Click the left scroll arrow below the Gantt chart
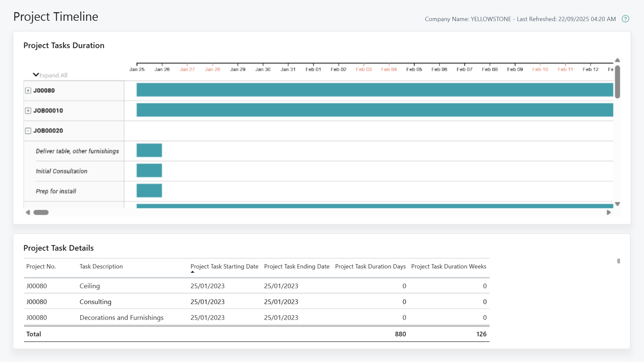This screenshot has width=644, height=362. tap(28, 212)
